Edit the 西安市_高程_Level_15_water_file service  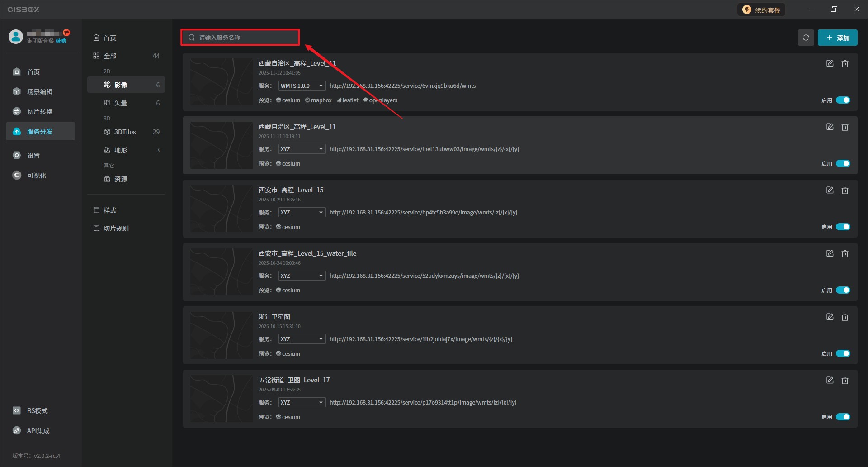[830, 254]
